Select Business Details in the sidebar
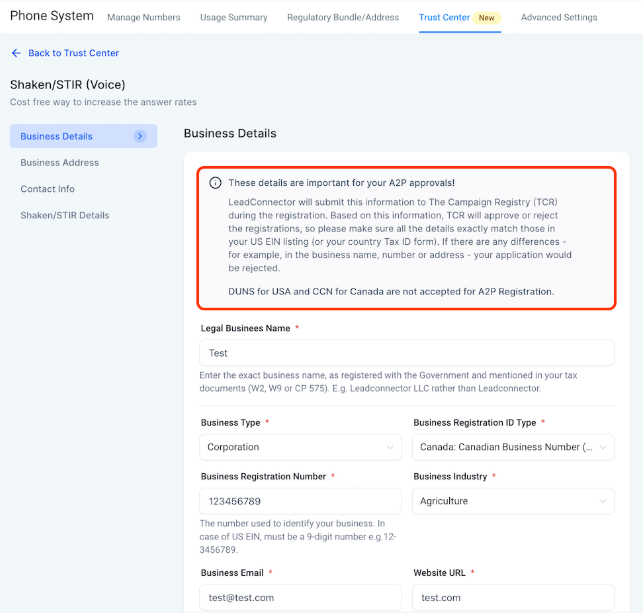 83,136
